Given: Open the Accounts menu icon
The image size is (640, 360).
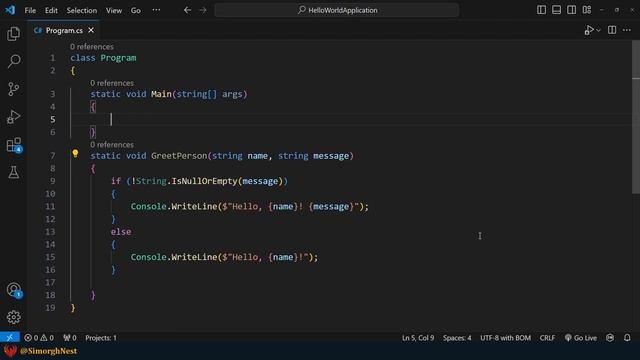Looking at the screenshot, I should 13,290.
